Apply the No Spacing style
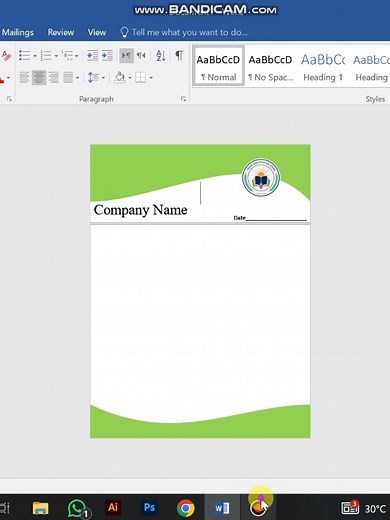This screenshot has height=520, width=390. pos(270,66)
